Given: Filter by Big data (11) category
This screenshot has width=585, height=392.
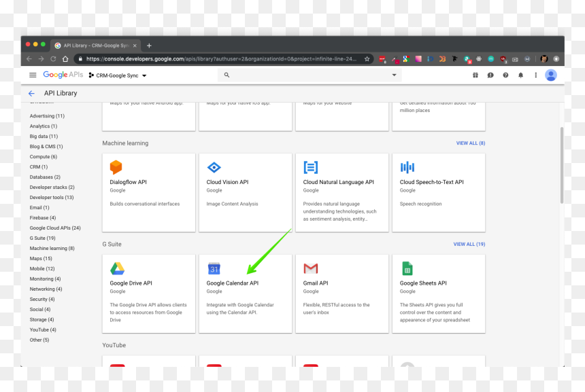Looking at the screenshot, I should [x=44, y=137].
